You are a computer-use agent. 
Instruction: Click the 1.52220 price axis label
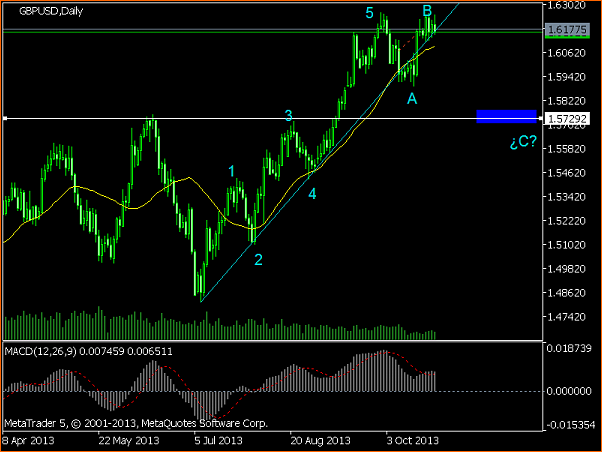(566, 221)
